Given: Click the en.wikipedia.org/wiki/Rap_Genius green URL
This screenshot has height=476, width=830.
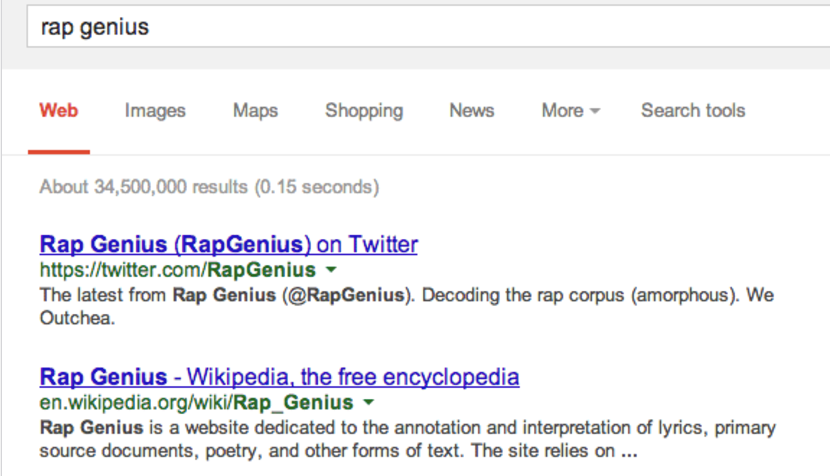Looking at the screenshot, I should (196, 403).
